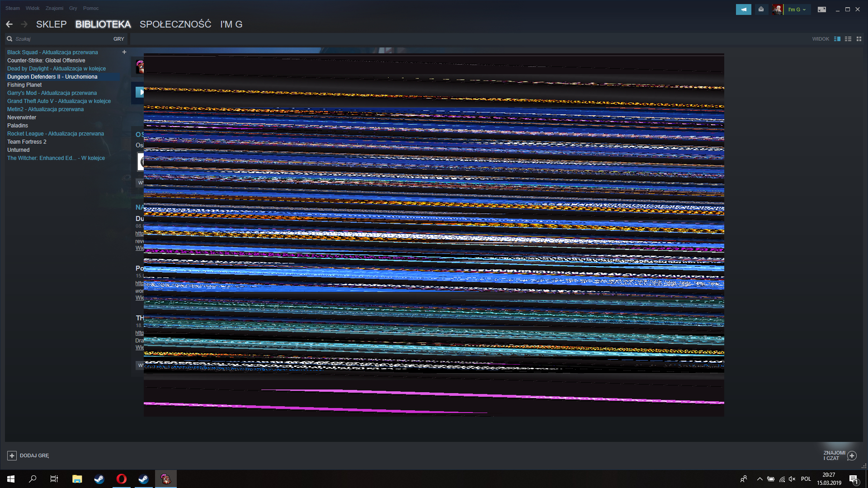Add a category with the plus icon

tap(124, 52)
